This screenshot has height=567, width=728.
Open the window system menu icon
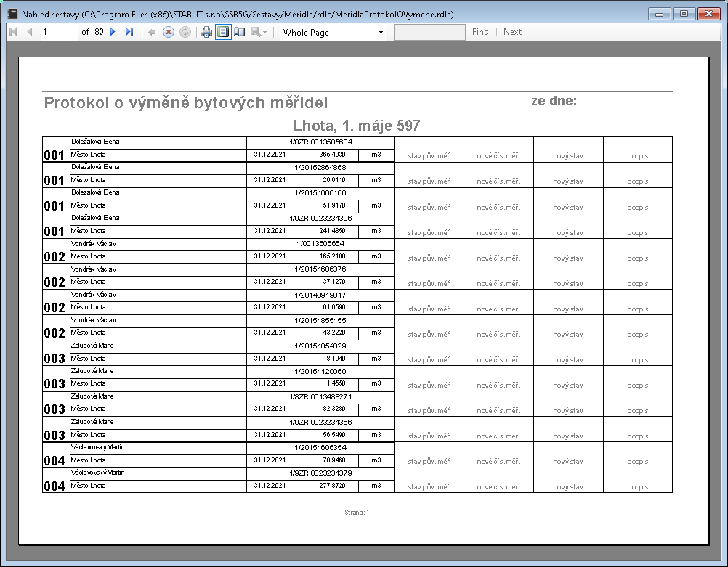point(12,13)
